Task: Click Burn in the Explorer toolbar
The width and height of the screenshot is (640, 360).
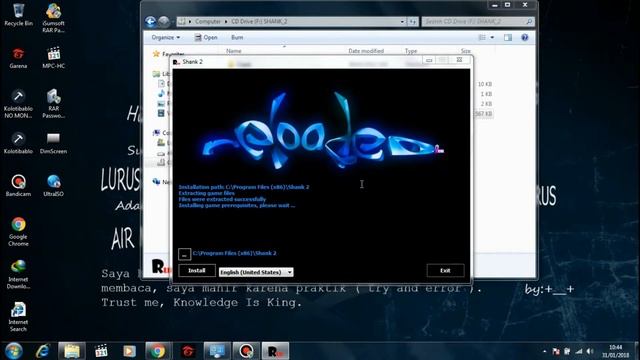Action: (x=237, y=37)
